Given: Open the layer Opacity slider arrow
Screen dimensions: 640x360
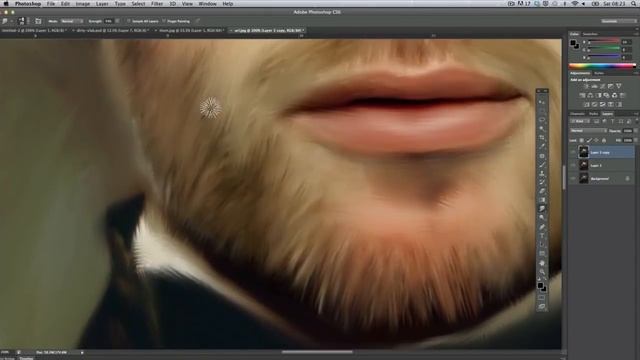Looking at the screenshot, I should pyautogui.click(x=636, y=131).
